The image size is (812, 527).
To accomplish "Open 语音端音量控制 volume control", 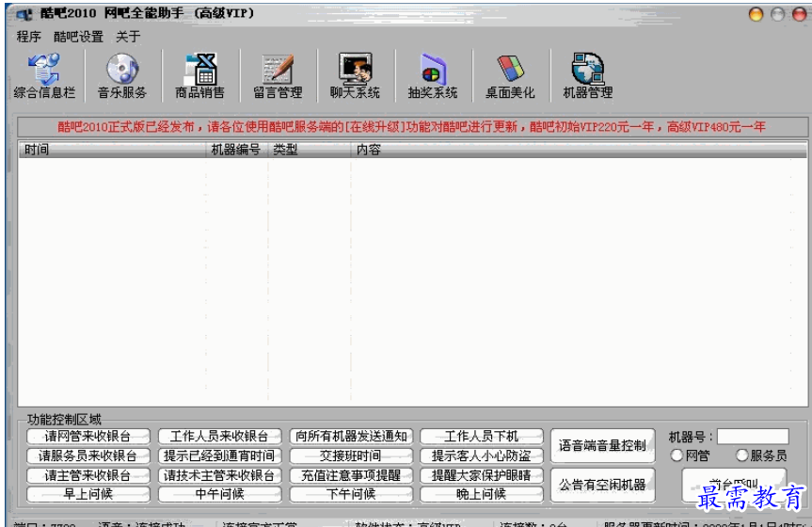I will (x=603, y=446).
